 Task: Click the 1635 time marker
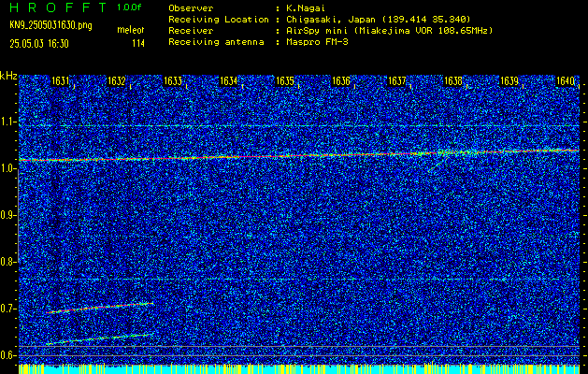tap(284, 81)
